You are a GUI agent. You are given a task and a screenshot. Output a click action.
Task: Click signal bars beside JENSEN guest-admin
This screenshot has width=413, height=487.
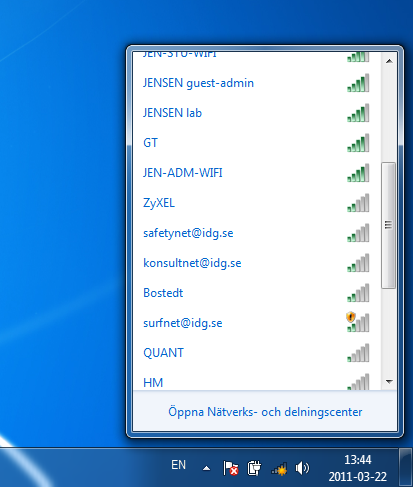[358, 83]
